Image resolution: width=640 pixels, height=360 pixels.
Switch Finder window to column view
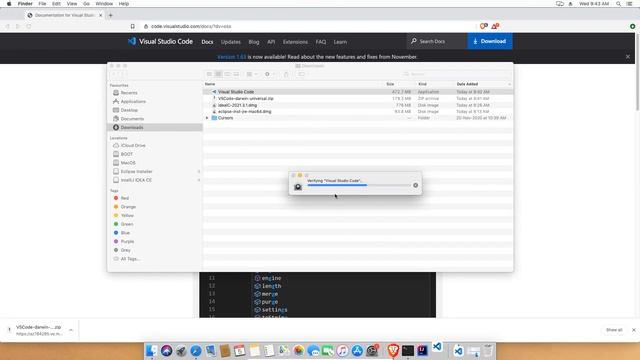pyautogui.click(x=227, y=74)
